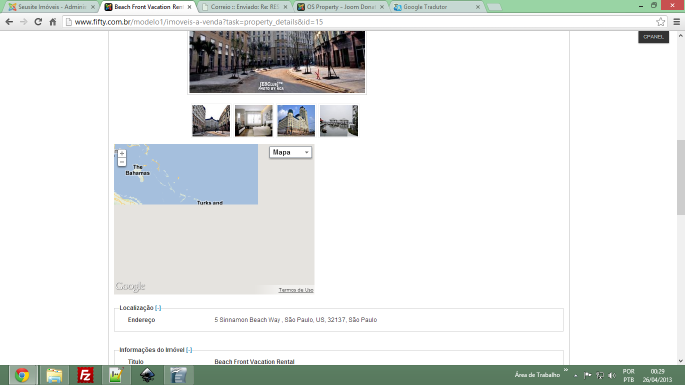This screenshot has width=685, height=385.
Task: Select the blue sky building thumbnail
Action: [x=296, y=121]
